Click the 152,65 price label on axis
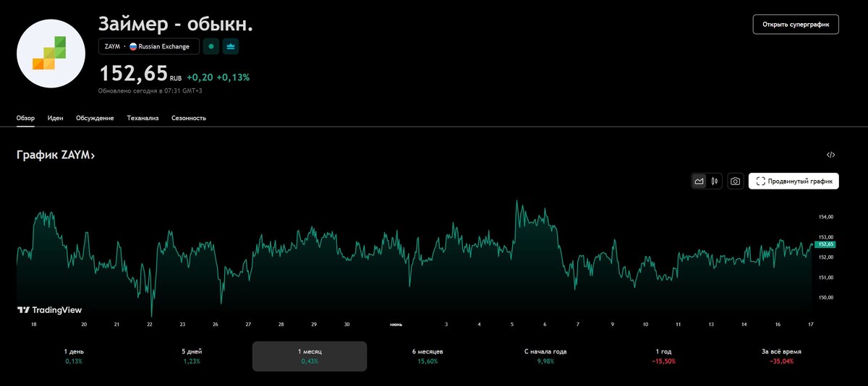868x386 pixels. pos(825,244)
